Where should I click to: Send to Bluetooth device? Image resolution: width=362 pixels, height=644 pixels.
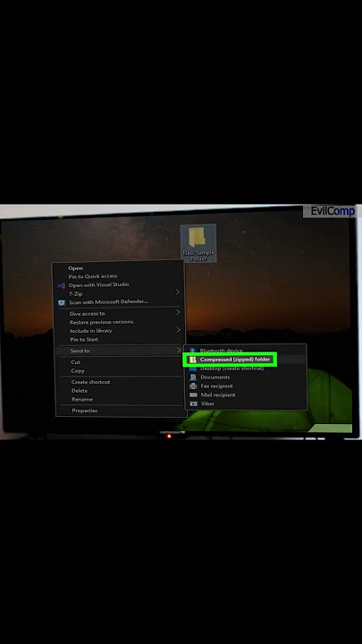(x=222, y=351)
